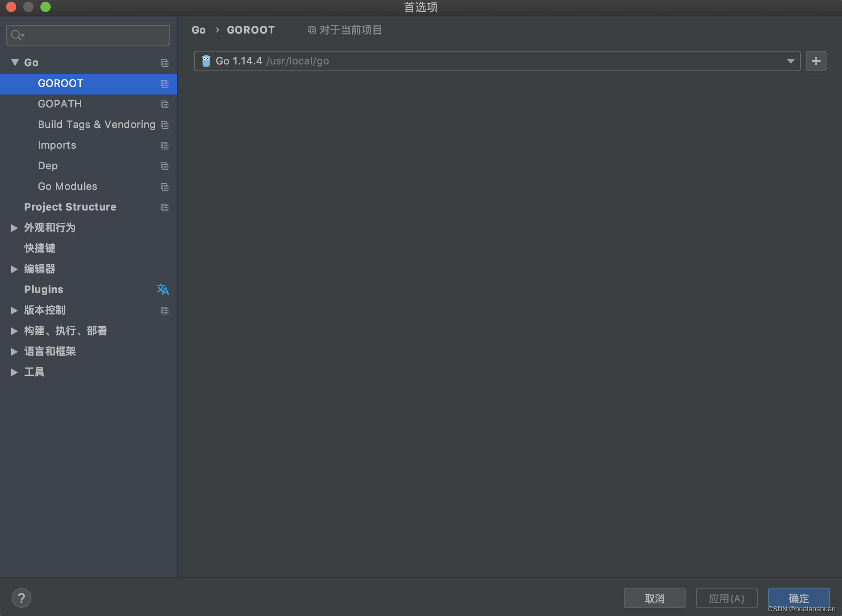This screenshot has width=842, height=616.
Task: Select the Go tree label
Action: pos(31,63)
